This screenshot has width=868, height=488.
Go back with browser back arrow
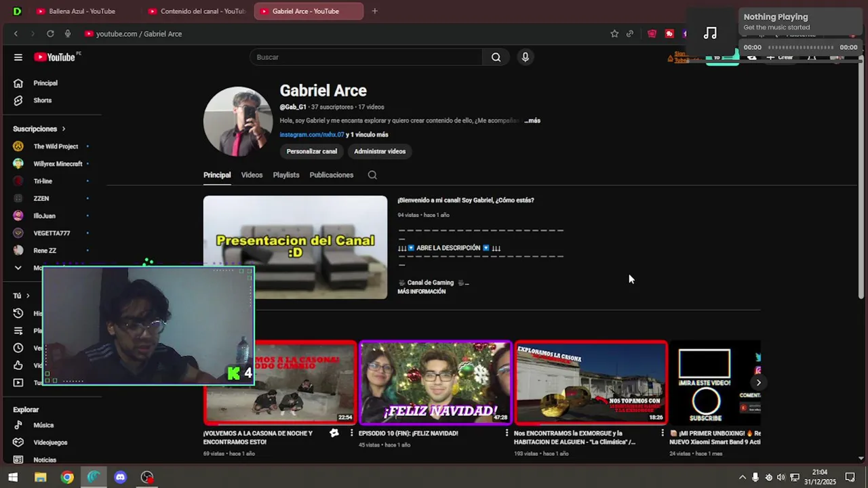pyautogui.click(x=16, y=33)
